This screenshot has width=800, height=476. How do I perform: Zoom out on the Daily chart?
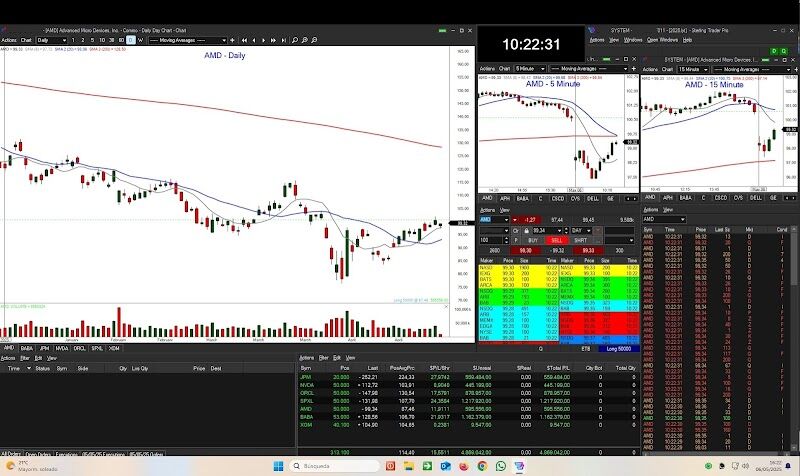(x=314, y=40)
